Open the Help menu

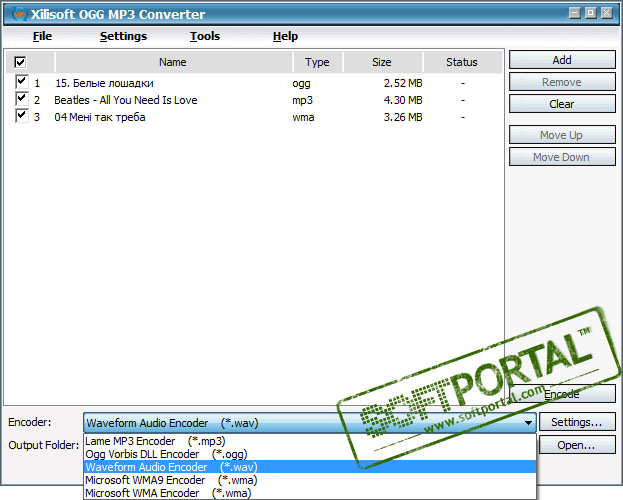(285, 36)
